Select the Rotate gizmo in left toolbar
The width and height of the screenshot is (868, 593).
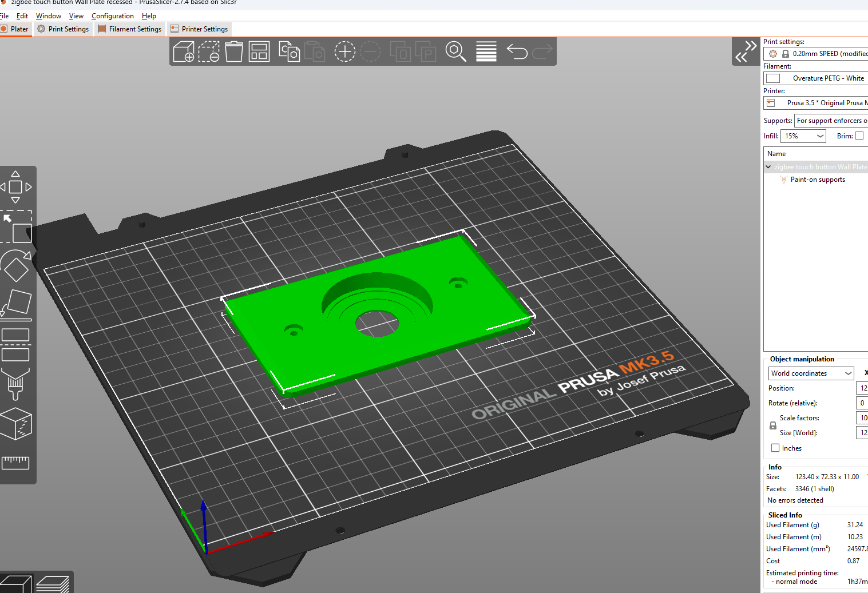16,266
